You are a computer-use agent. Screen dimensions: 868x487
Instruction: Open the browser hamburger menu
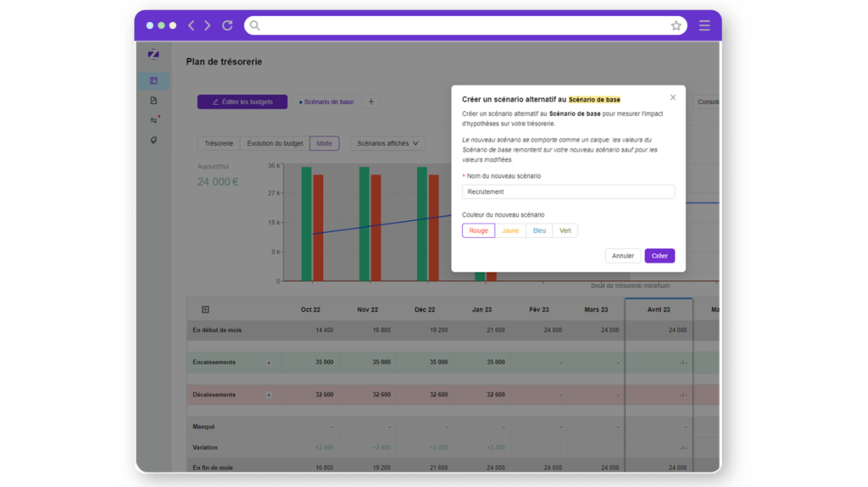click(704, 25)
